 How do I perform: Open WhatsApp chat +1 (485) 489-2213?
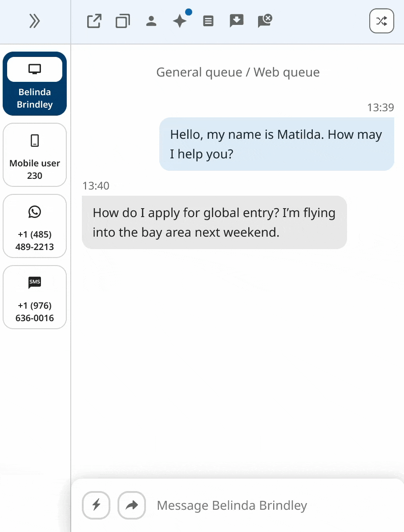click(35, 226)
